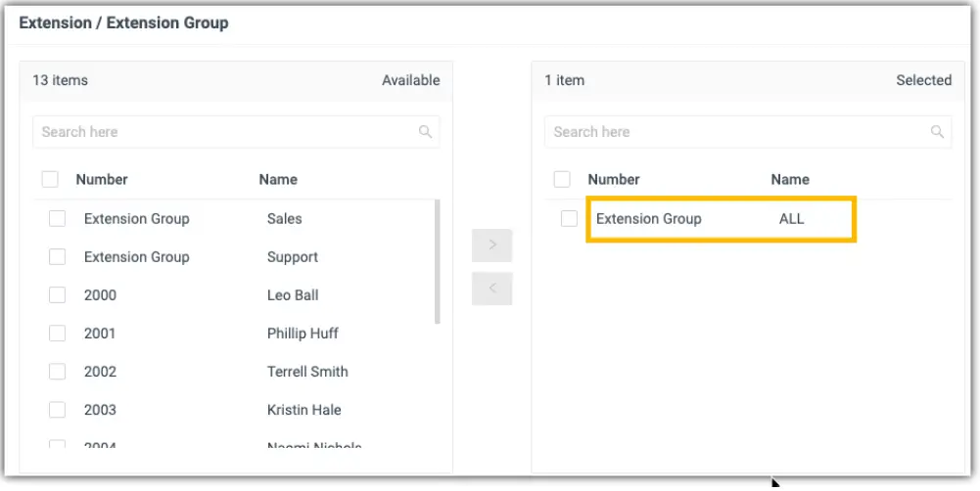Screen dimensions: 980x491
Task: Click the Available panel label
Action: [x=410, y=80]
